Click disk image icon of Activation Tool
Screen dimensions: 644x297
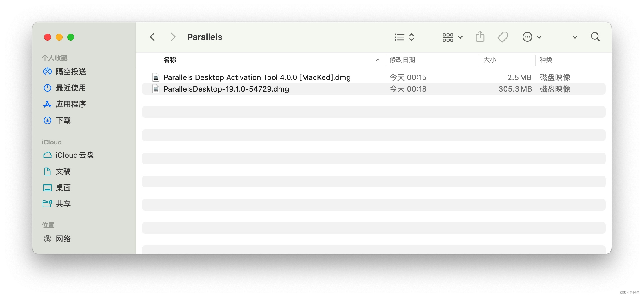(156, 77)
